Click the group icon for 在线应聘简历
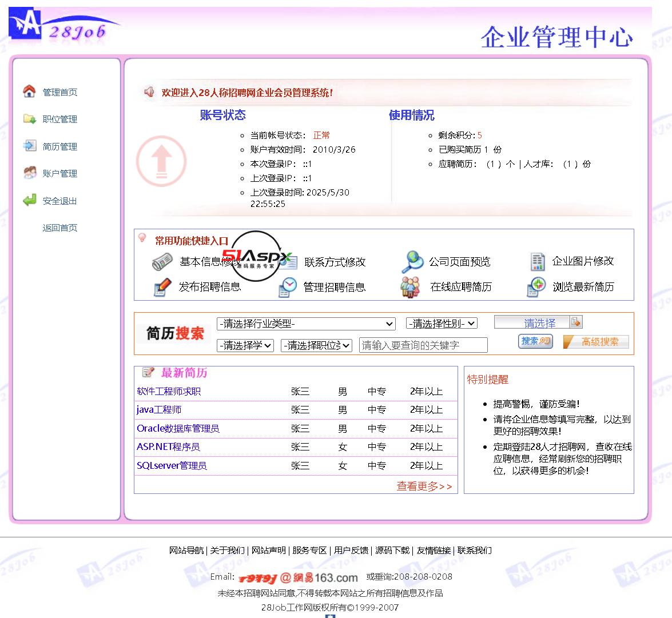This screenshot has height=618, width=672. pyautogui.click(x=410, y=287)
